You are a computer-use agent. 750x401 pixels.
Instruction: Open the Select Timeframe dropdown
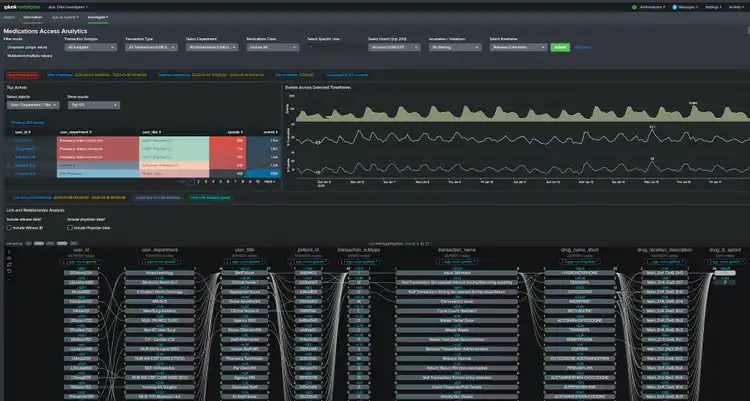pos(516,46)
